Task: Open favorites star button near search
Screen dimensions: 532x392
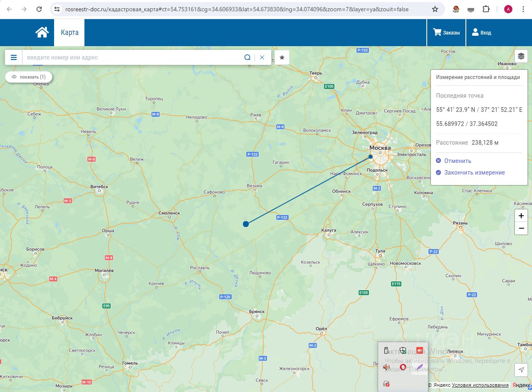Action: 282,57
